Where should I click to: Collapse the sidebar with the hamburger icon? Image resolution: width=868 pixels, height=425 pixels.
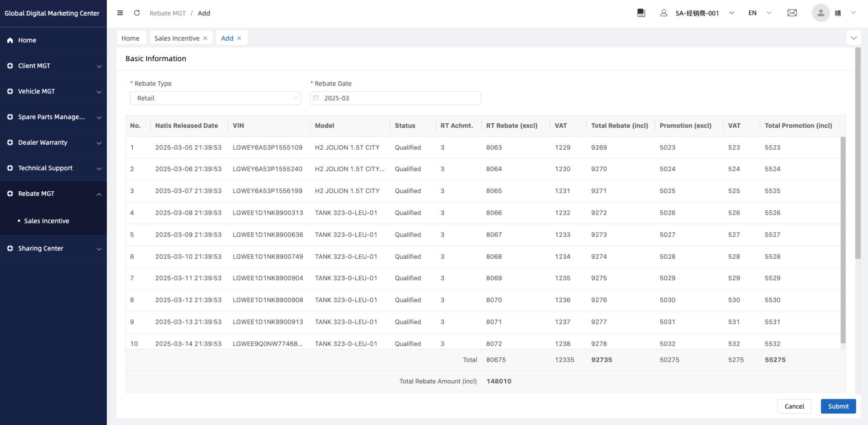click(x=120, y=13)
